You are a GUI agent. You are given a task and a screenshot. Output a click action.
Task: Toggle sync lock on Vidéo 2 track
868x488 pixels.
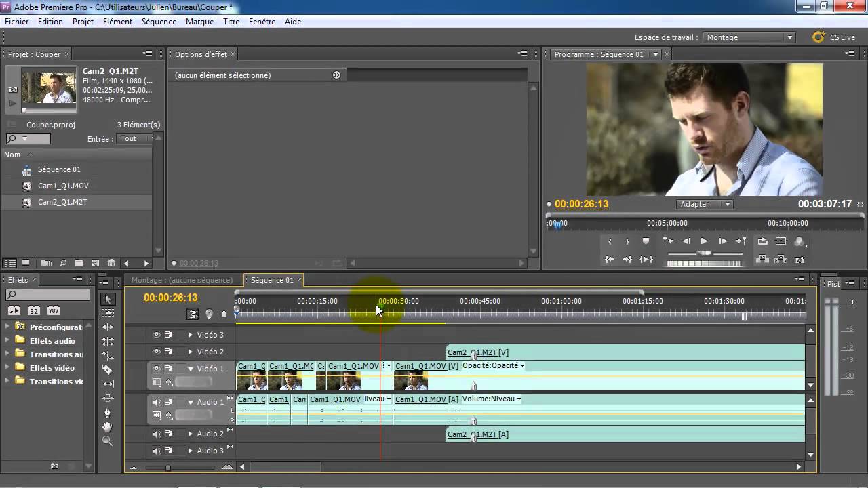point(168,352)
